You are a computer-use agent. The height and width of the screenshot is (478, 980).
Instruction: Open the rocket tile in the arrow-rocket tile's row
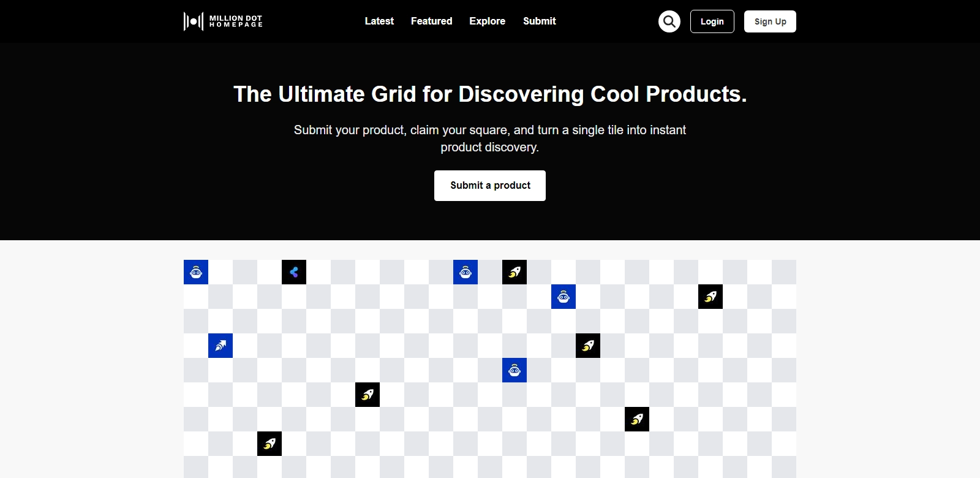click(588, 346)
